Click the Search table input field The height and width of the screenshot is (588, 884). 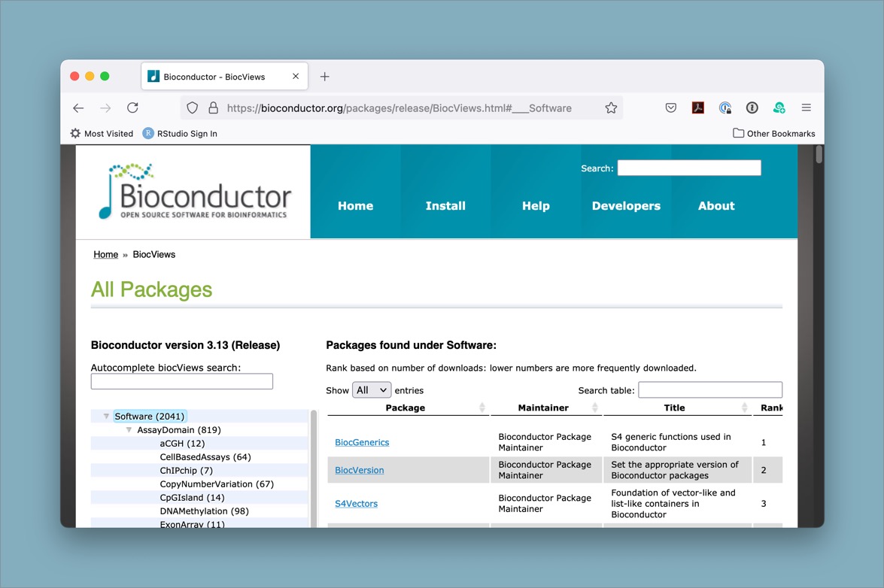(709, 390)
